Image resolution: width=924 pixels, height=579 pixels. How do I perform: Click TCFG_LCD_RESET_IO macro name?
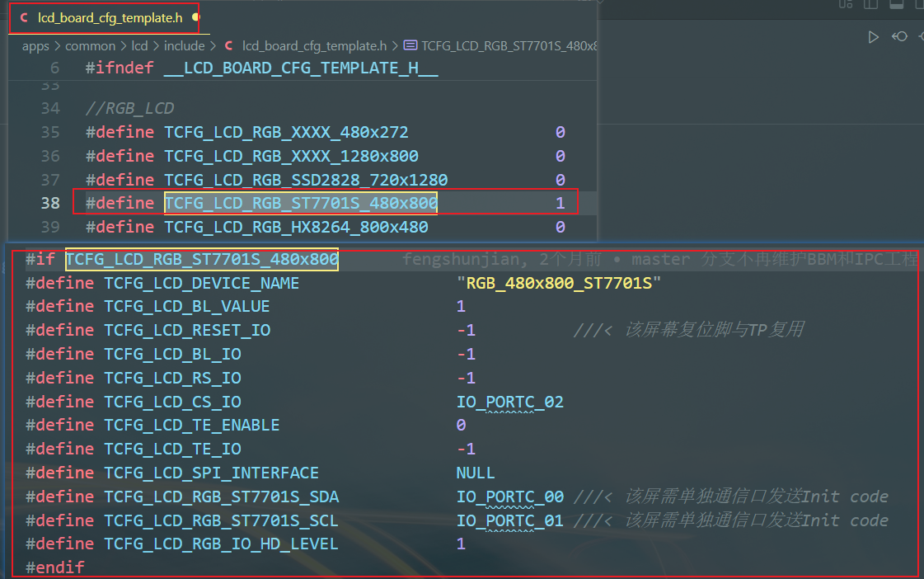coord(187,330)
